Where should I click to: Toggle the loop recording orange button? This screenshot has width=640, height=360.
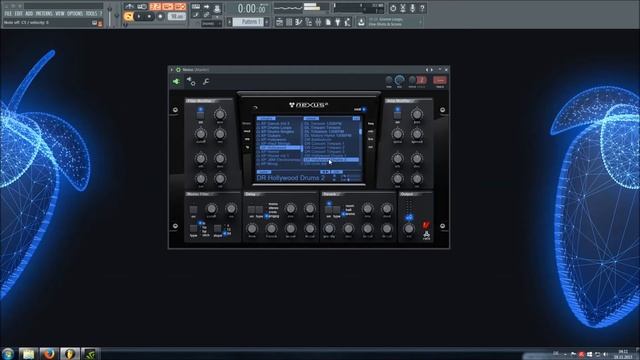pos(180,7)
